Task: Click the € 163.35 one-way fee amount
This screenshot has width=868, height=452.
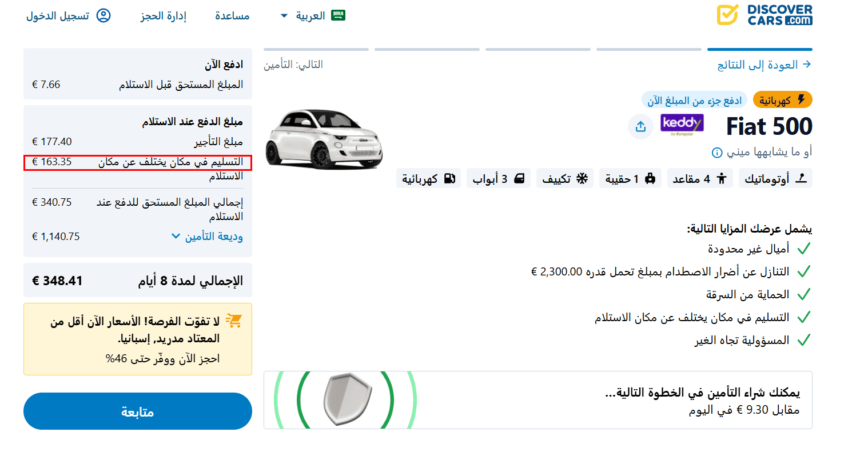Action: click(52, 162)
